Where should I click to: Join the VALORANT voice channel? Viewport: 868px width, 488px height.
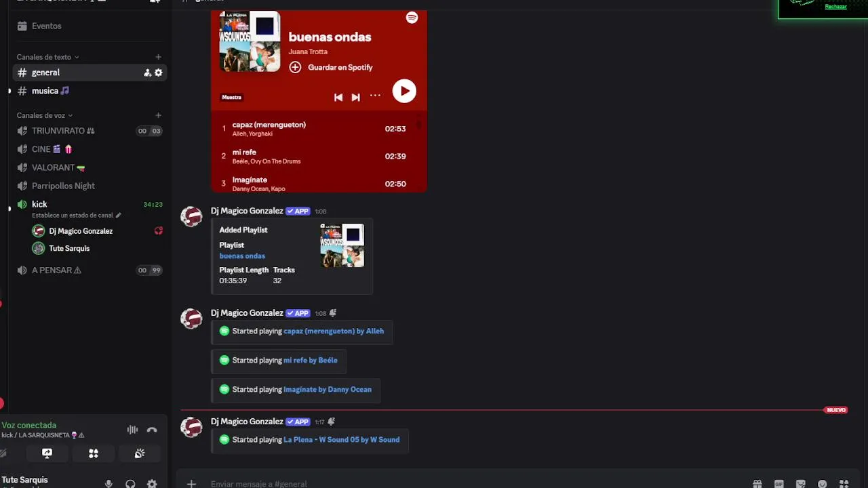tap(90, 167)
